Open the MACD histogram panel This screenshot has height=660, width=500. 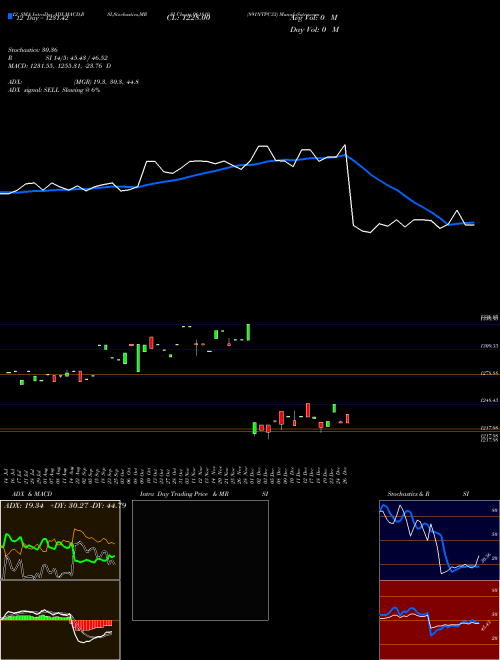click(60, 620)
